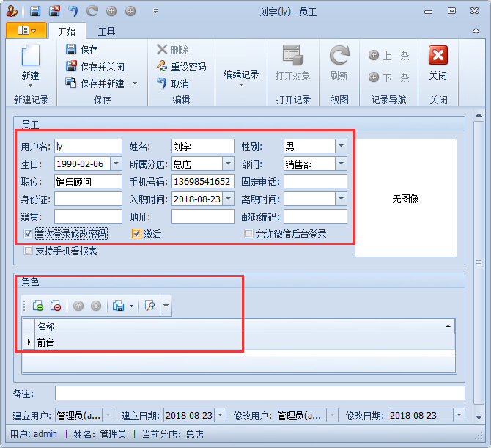Image resolution: width=491 pixels, height=448 pixels.
Task: Click 重设密码 reset password key icon
Action: point(162,67)
